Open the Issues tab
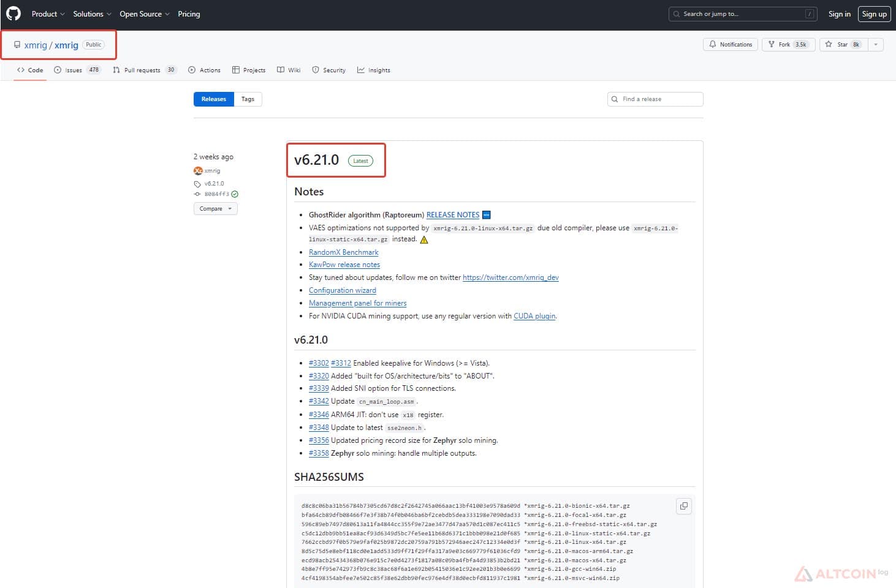The image size is (896, 588). click(77, 70)
